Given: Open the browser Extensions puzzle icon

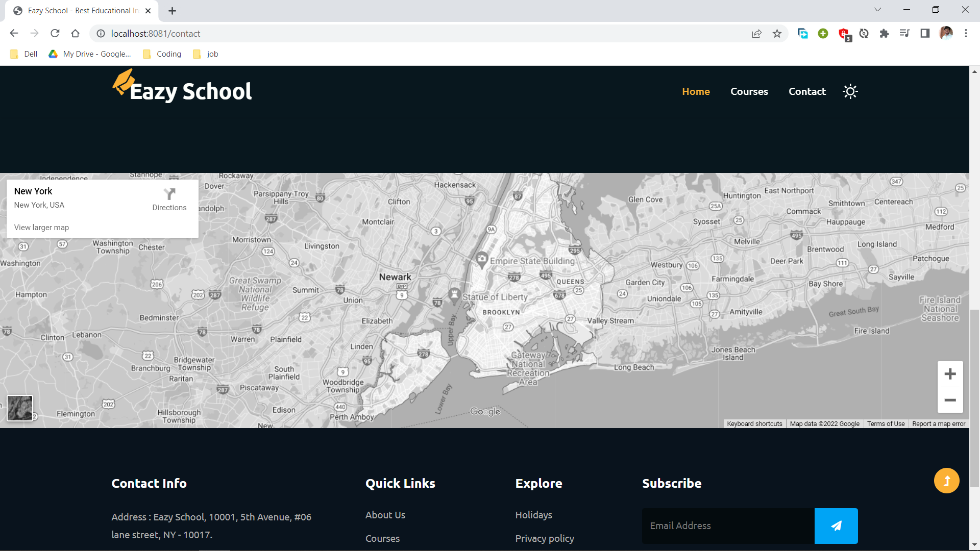Looking at the screenshot, I should (884, 34).
